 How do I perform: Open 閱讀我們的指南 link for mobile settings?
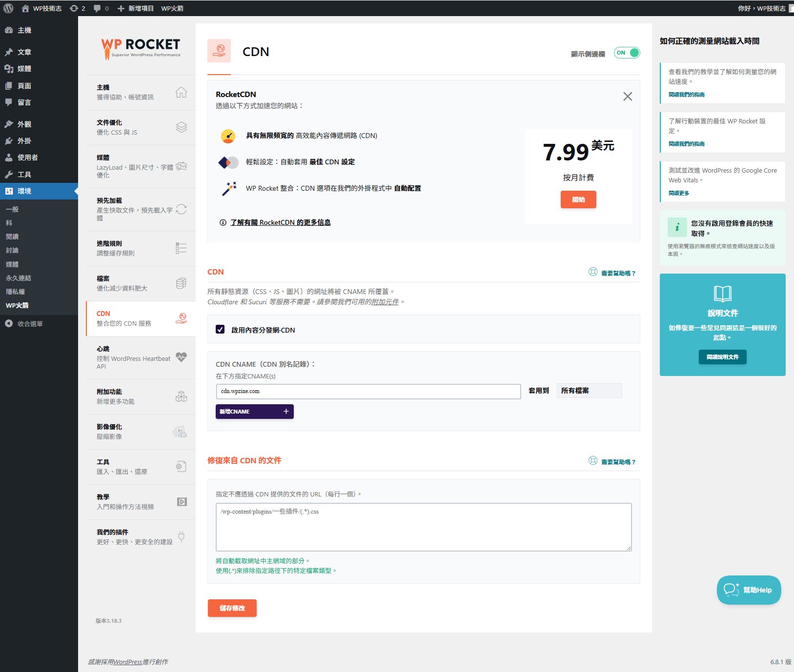pyautogui.click(x=686, y=144)
